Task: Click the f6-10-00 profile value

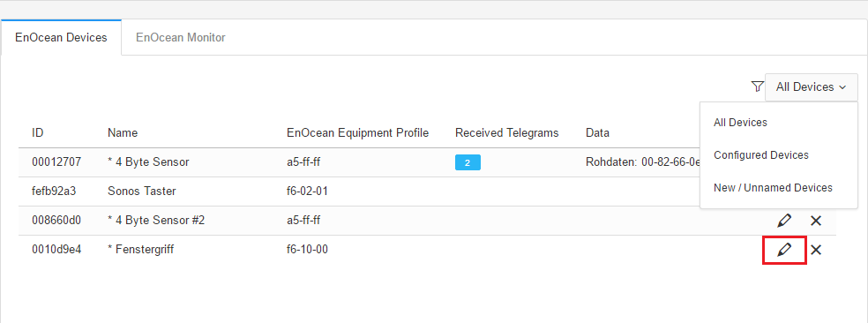Action: point(307,250)
